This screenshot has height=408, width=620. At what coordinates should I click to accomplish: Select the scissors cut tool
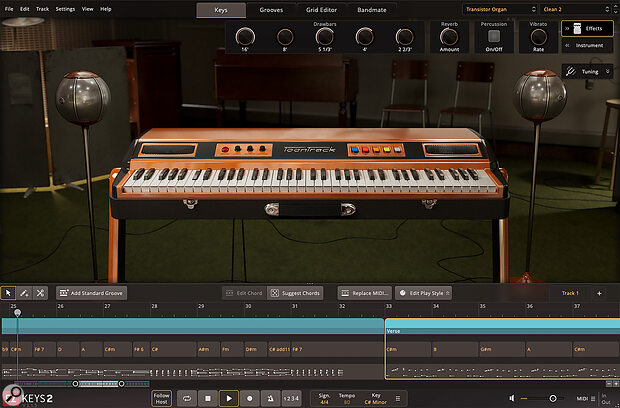(x=40, y=293)
